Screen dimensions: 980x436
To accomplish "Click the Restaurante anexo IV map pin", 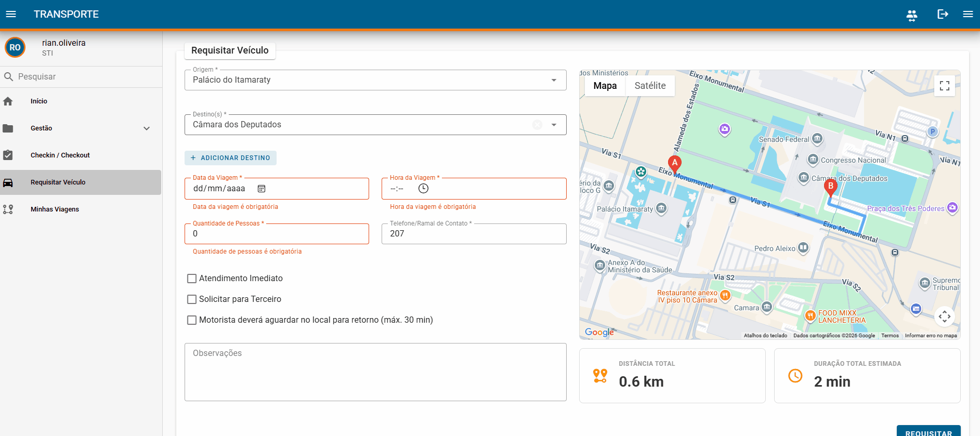I will point(725,296).
